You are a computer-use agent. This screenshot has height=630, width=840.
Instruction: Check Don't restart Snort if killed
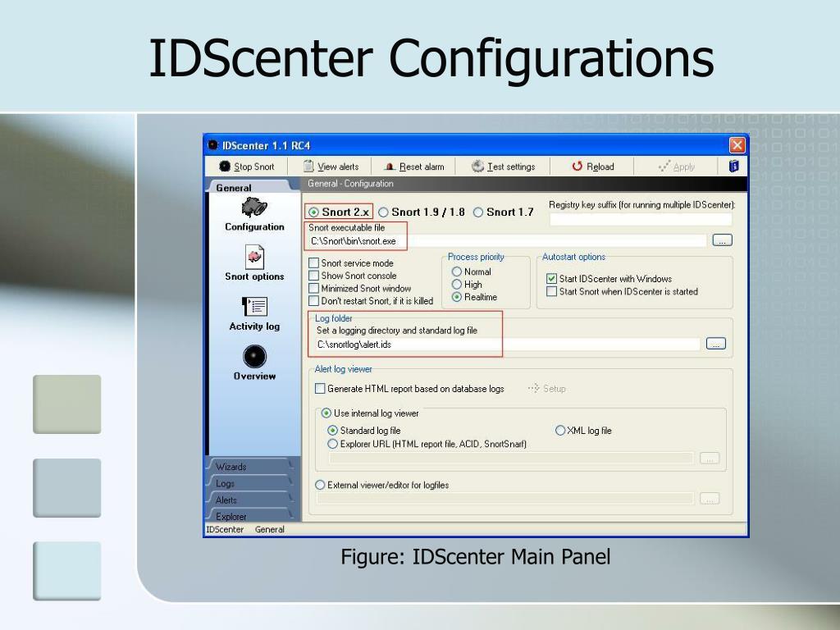[314, 300]
